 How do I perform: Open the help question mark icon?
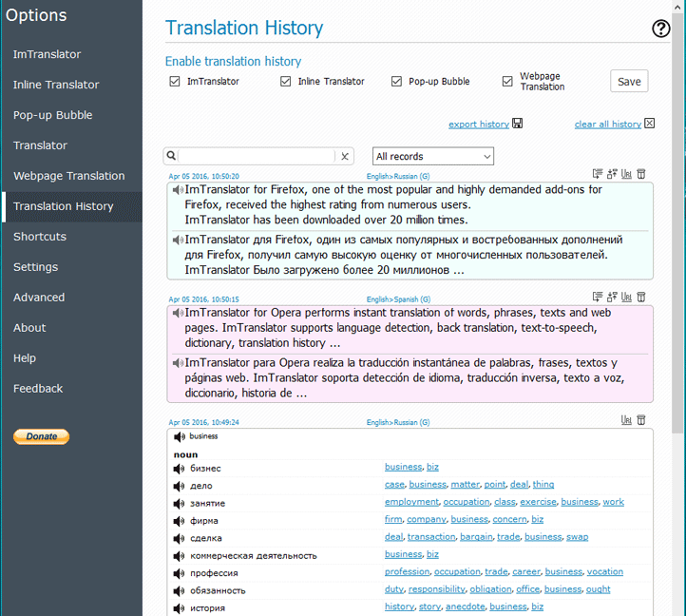pyautogui.click(x=661, y=29)
